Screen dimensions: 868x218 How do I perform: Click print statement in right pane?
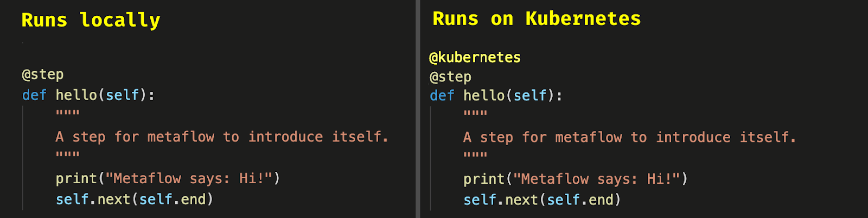tap(575, 179)
